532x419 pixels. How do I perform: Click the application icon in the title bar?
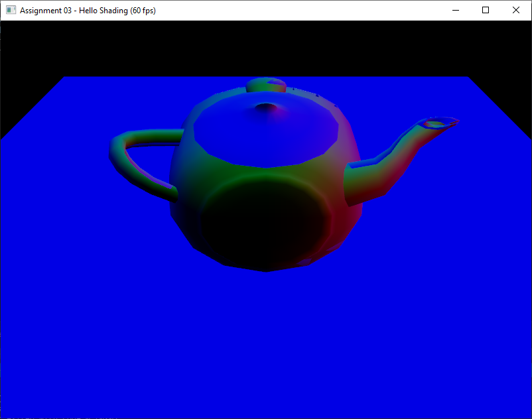11,10
